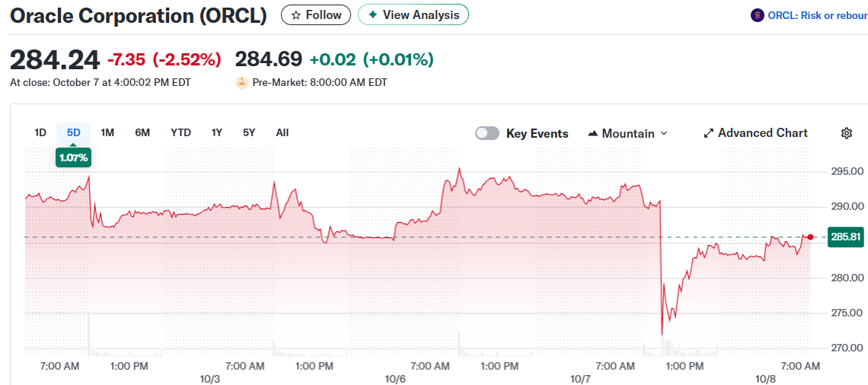The image size is (868, 385).
Task: Toggle the Key Events switch
Action: click(487, 133)
